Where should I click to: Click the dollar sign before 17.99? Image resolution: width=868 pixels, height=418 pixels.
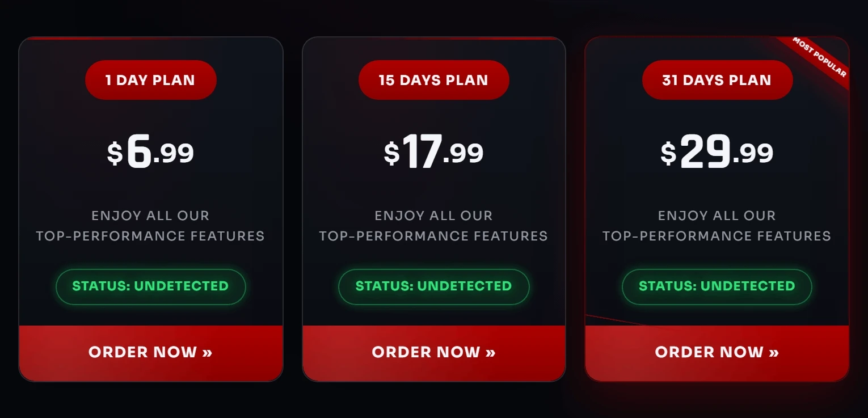pos(391,154)
